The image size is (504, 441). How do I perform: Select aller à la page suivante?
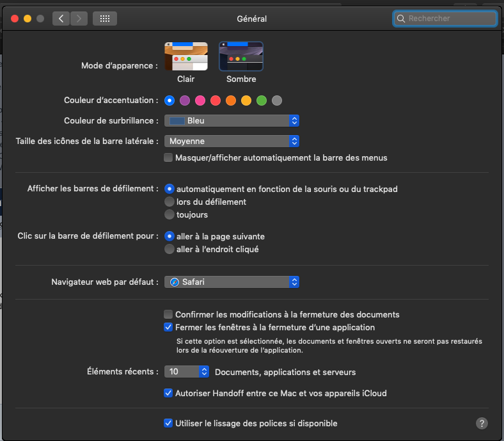169,236
